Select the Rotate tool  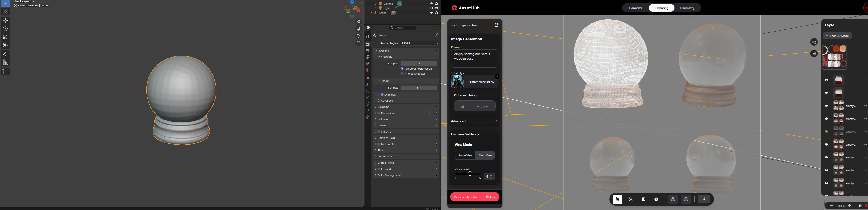point(5,29)
